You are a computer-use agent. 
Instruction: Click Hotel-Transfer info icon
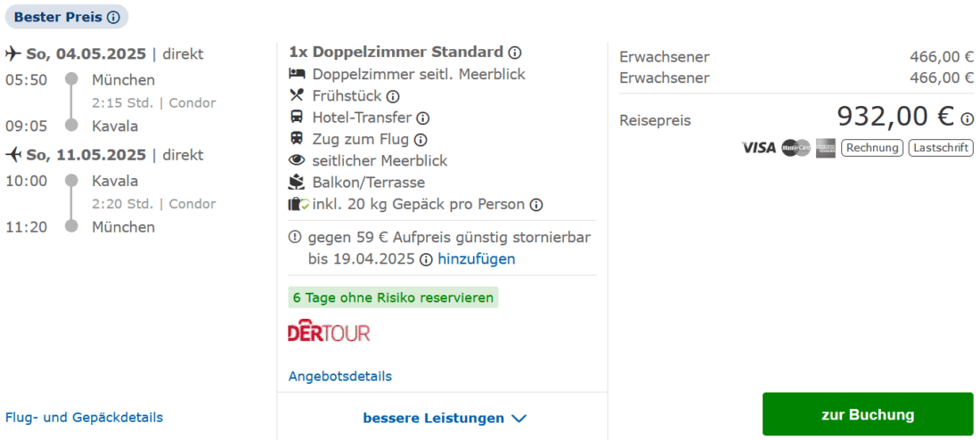pyautogui.click(x=423, y=118)
